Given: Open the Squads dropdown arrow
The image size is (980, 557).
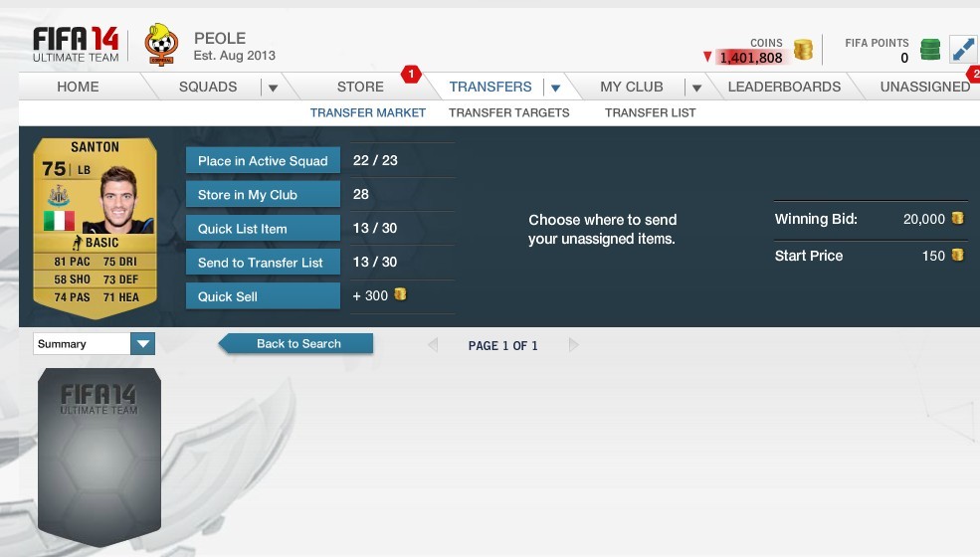Looking at the screenshot, I should point(274,89).
